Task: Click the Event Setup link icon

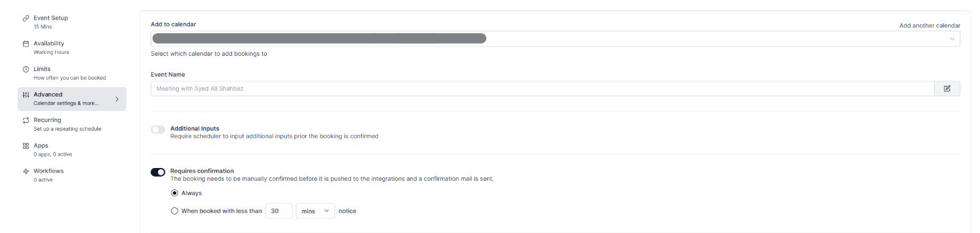Action: coord(26,18)
